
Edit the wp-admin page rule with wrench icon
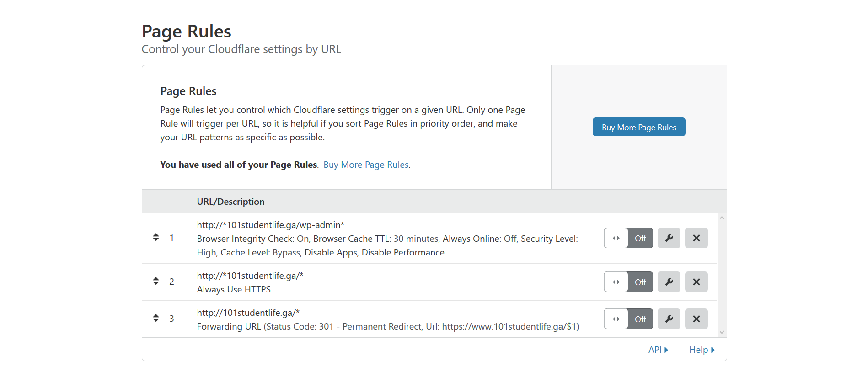click(x=669, y=238)
